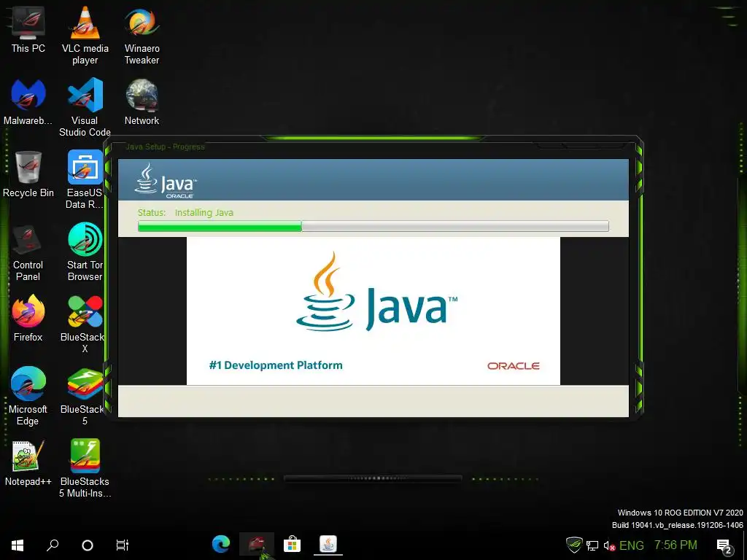The height and width of the screenshot is (560, 747).
Task: Open Task View on taskbar
Action: pyautogui.click(x=122, y=545)
